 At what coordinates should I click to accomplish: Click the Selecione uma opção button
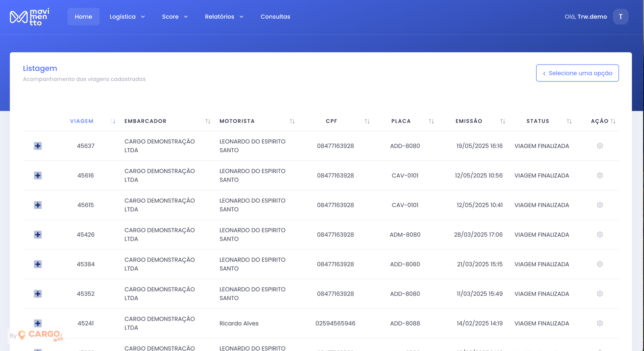577,73
